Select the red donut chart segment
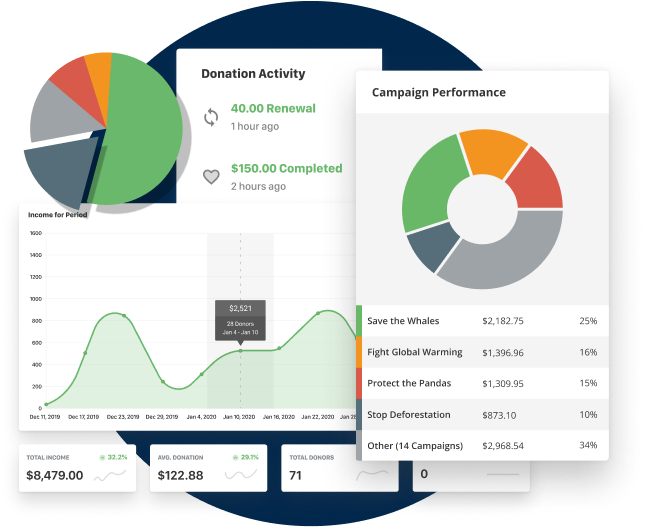This screenshot has width=647, height=527. click(532, 178)
